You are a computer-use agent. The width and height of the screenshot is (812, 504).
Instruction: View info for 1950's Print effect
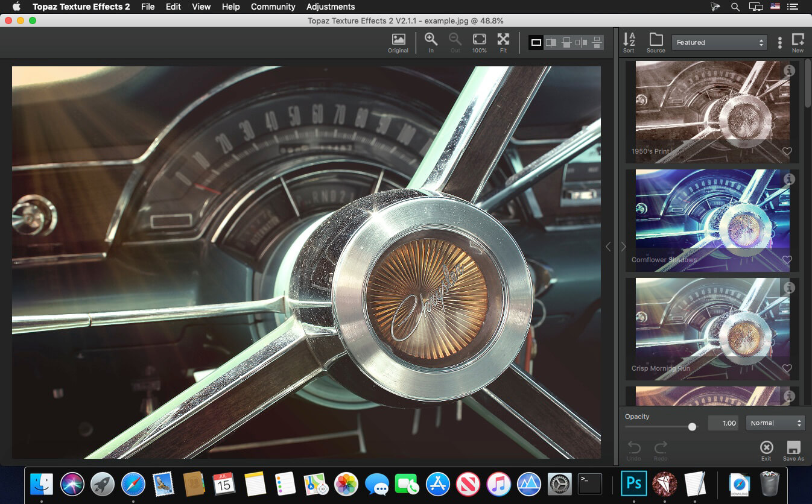click(x=789, y=71)
